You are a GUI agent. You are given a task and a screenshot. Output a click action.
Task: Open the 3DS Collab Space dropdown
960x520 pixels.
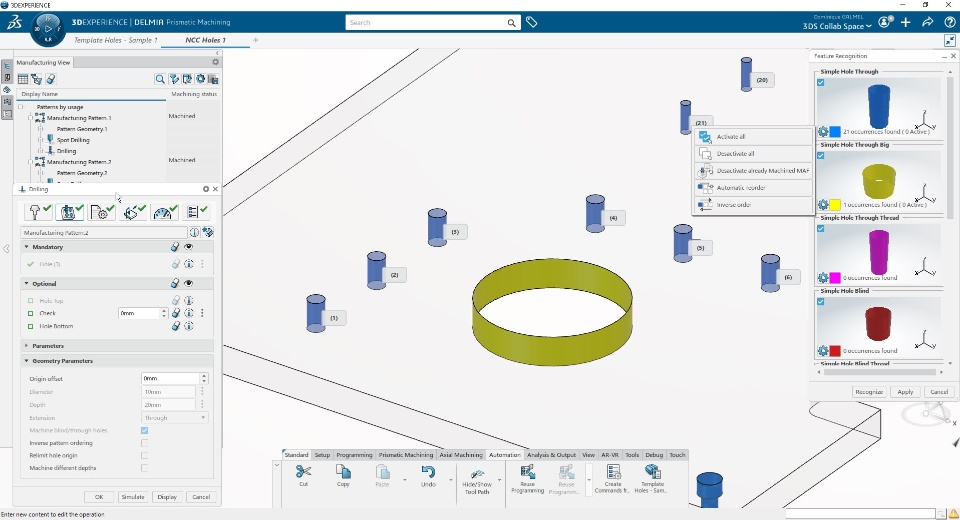[x=837, y=26]
